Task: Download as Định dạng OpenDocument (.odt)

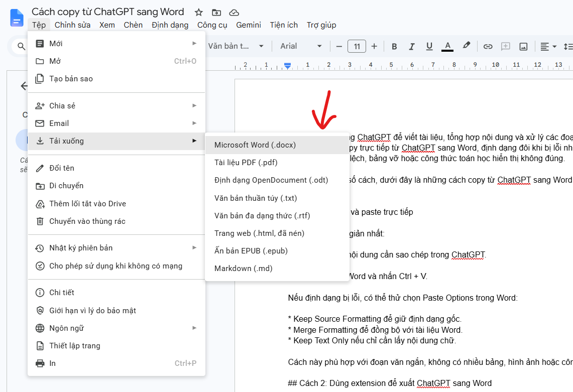Action: [x=277, y=180]
